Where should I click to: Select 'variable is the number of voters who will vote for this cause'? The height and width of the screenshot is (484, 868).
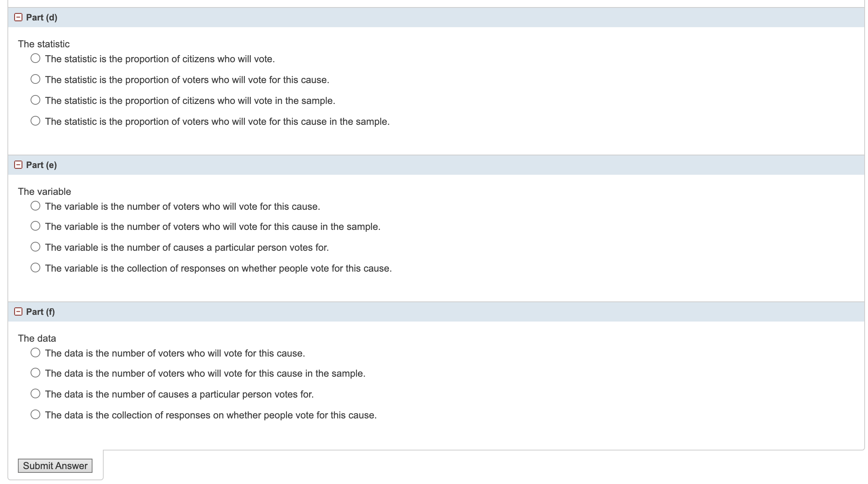click(x=35, y=205)
